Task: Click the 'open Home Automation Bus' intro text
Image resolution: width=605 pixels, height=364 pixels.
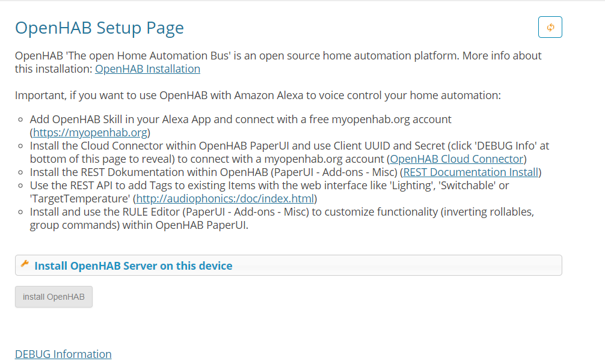Action: [278, 62]
